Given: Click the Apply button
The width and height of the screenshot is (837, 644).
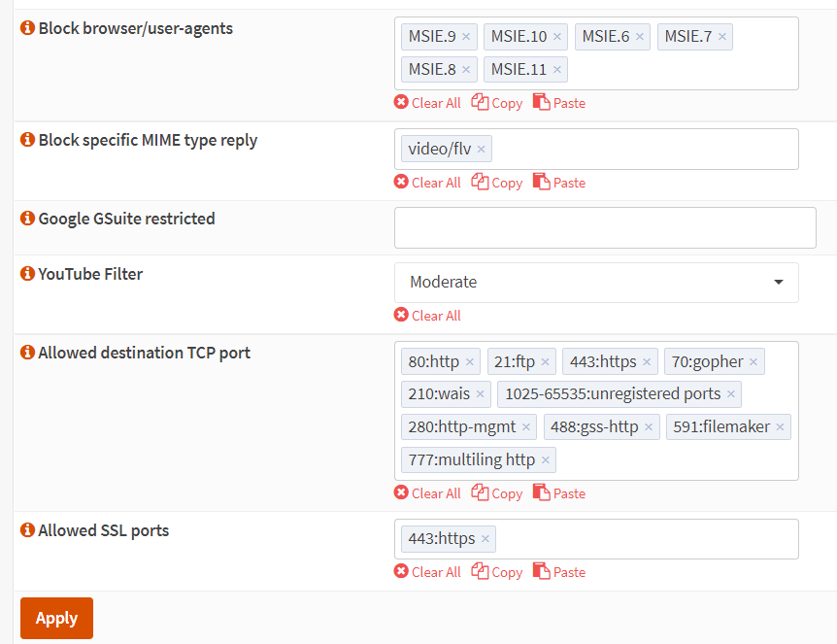Looking at the screenshot, I should click(56, 619).
